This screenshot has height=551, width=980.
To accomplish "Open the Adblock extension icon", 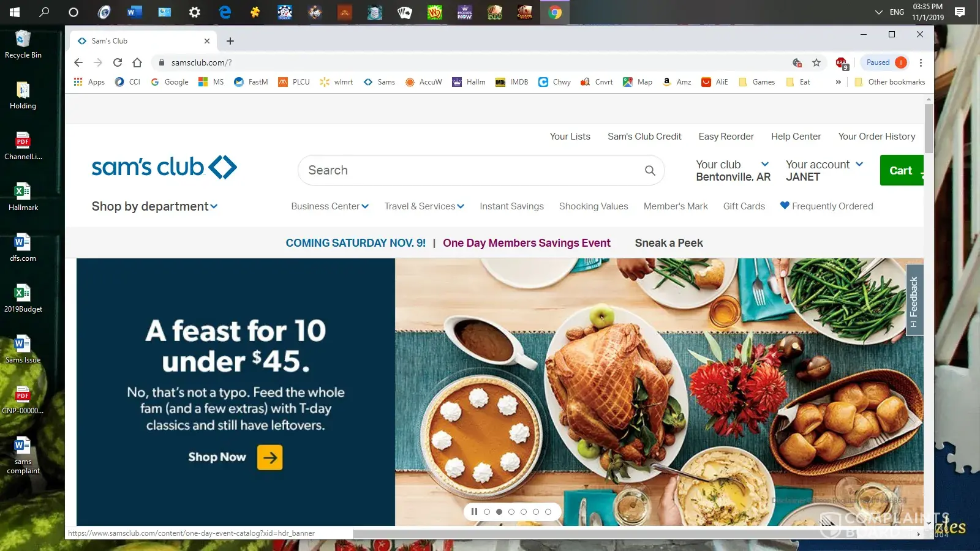I will point(842,62).
